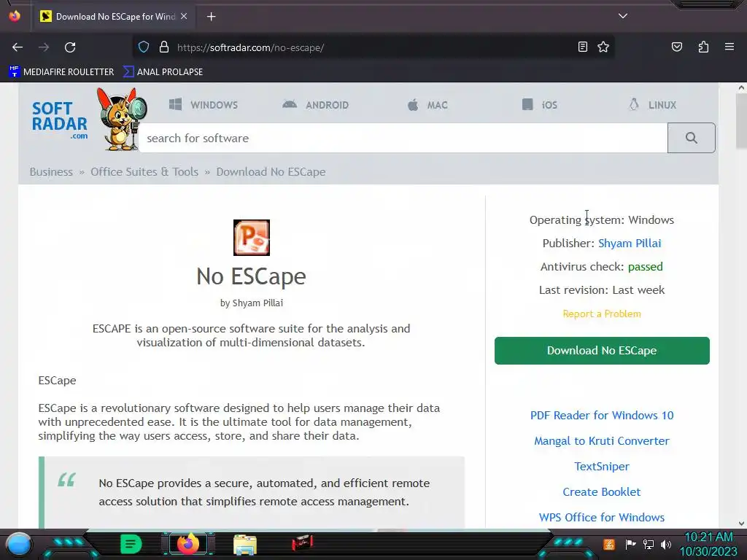The height and width of the screenshot is (560, 747).
Task: Open Action Center flag tray icon
Action: click(630, 544)
